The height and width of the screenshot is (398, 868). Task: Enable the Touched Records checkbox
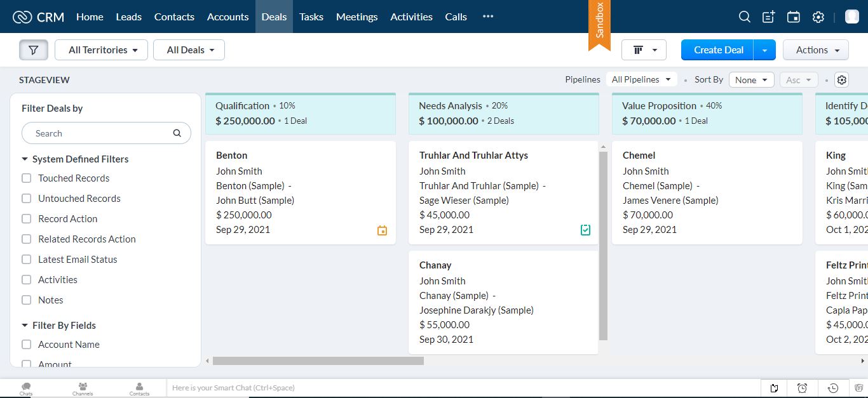tap(27, 178)
